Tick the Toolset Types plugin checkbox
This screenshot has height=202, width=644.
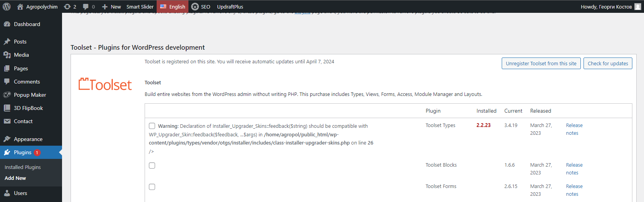152,126
